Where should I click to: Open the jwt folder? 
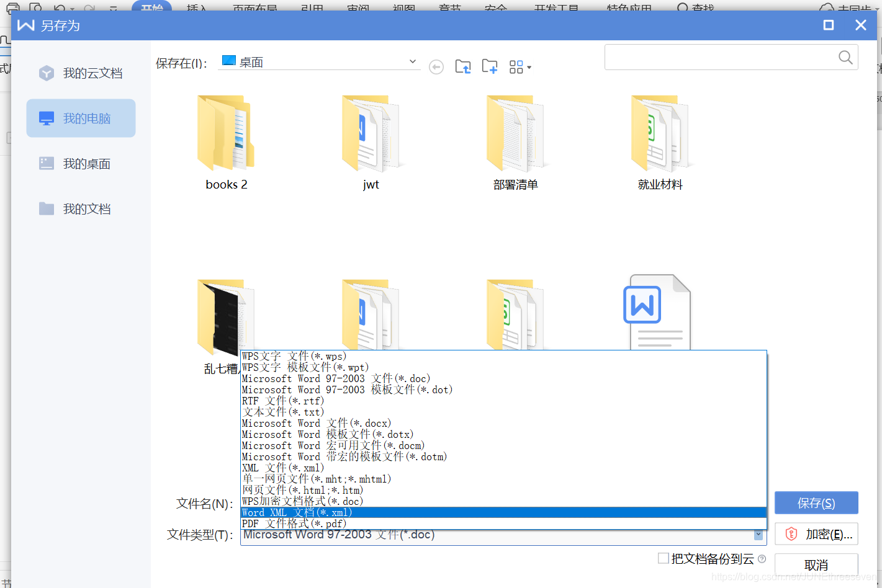point(371,143)
